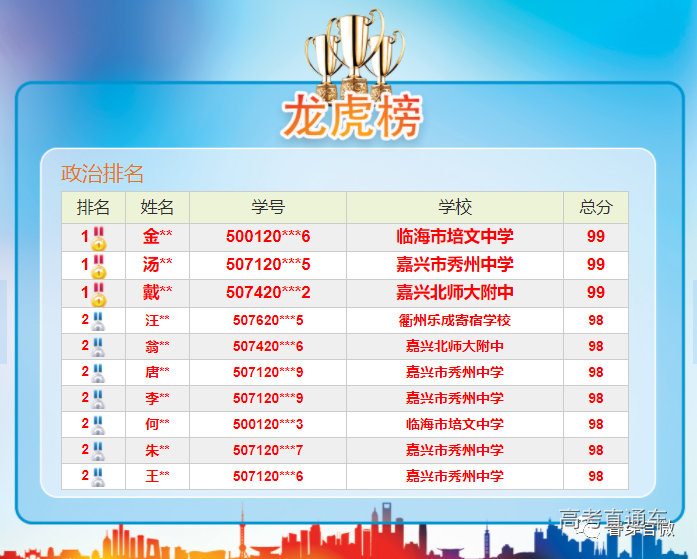Click the 排名 column header

point(93,207)
